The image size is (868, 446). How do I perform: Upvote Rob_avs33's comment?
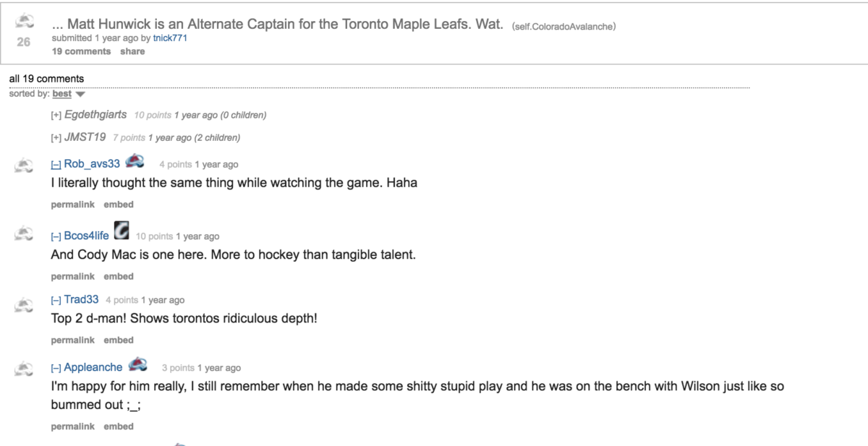[x=25, y=165]
